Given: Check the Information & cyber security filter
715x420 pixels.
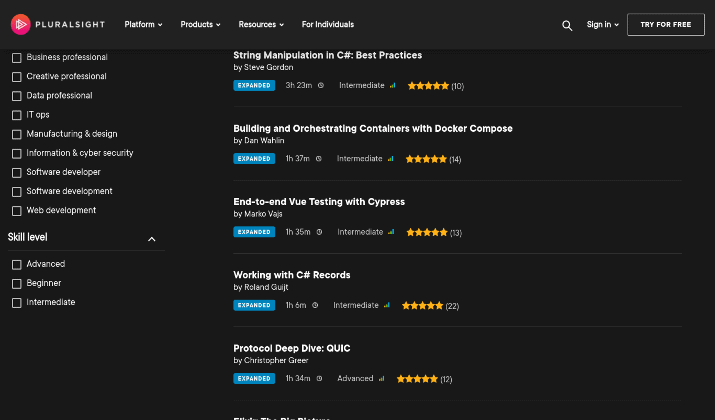Looking at the screenshot, I should click(17, 154).
